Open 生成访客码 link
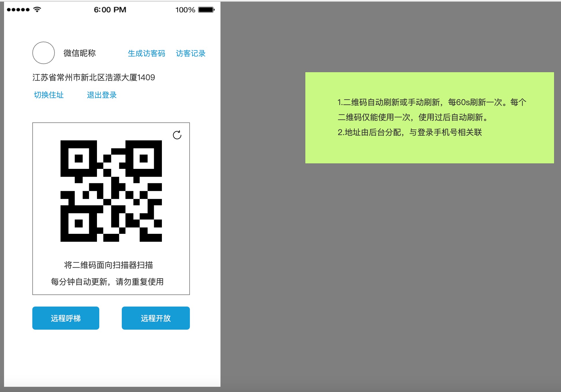 click(146, 53)
